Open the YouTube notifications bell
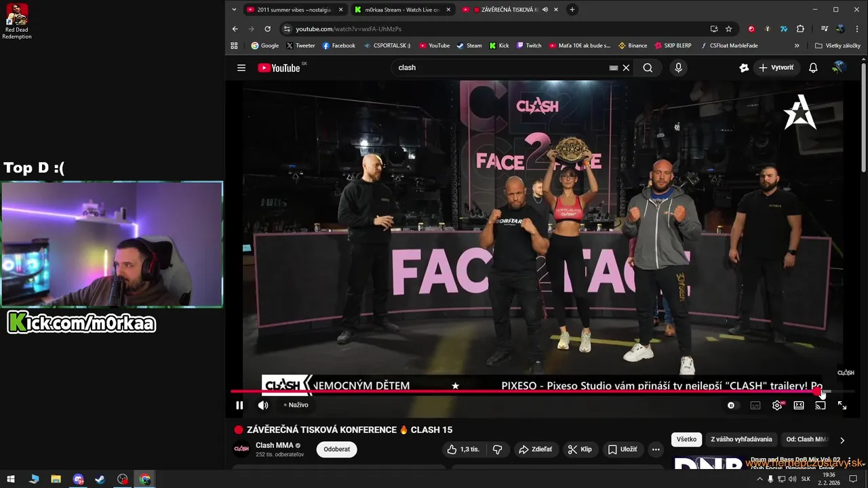 pos(813,68)
